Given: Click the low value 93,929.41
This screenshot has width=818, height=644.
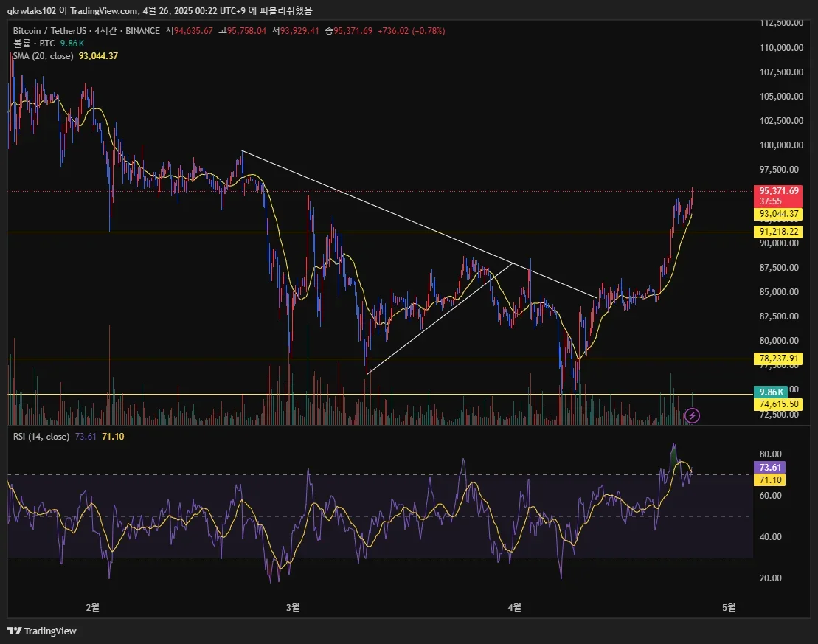Looking at the screenshot, I should (300, 31).
